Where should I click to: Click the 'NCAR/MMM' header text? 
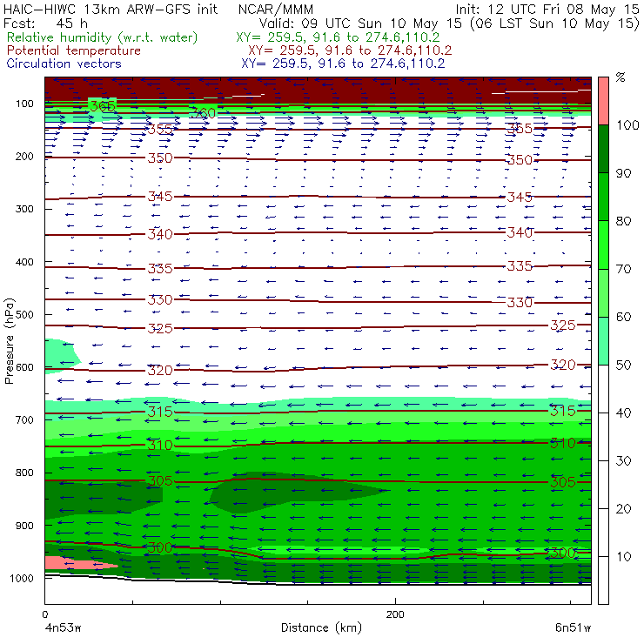276,9
